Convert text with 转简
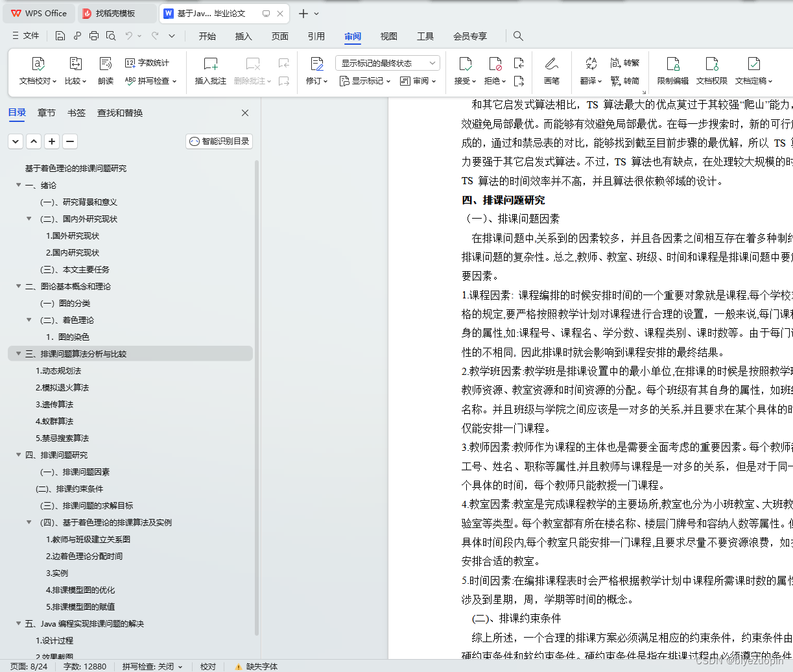Image resolution: width=793 pixels, height=672 pixels. 625,81
